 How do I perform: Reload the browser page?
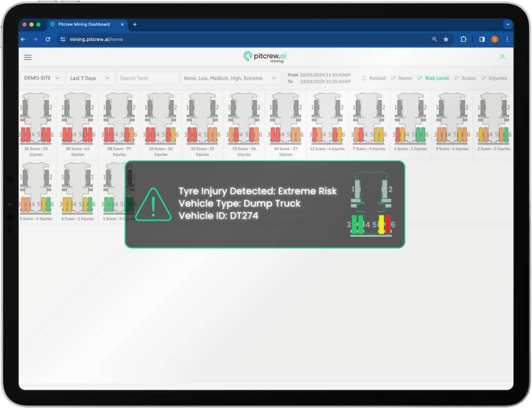coord(48,39)
